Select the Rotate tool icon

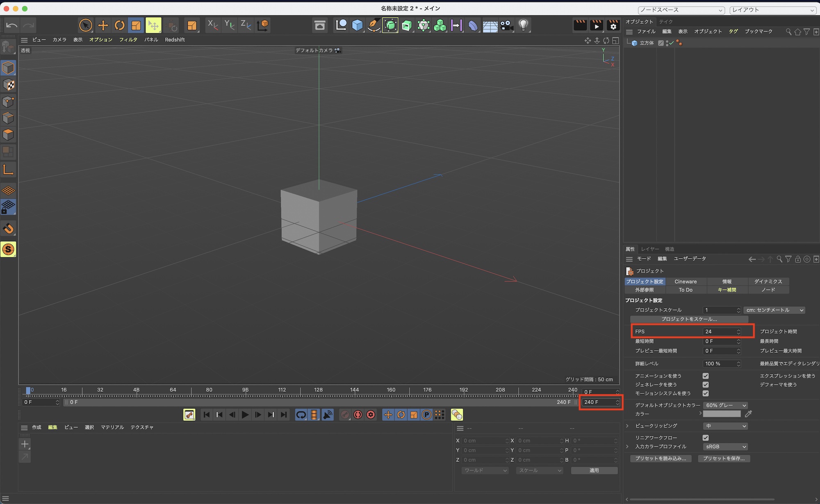tap(119, 25)
